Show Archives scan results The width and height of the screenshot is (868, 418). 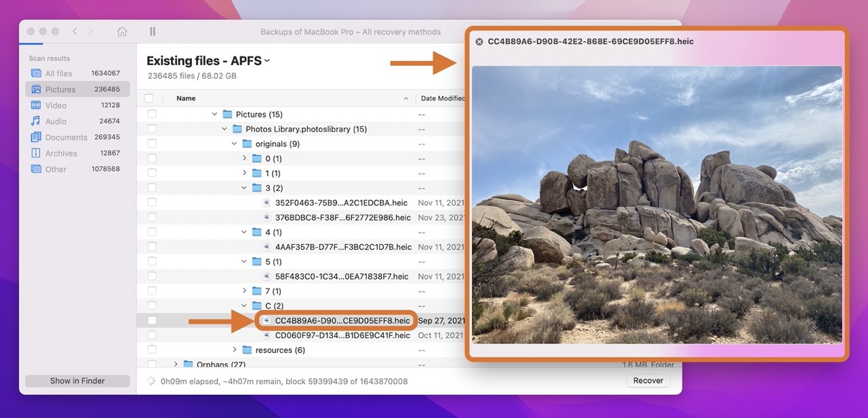(77, 153)
